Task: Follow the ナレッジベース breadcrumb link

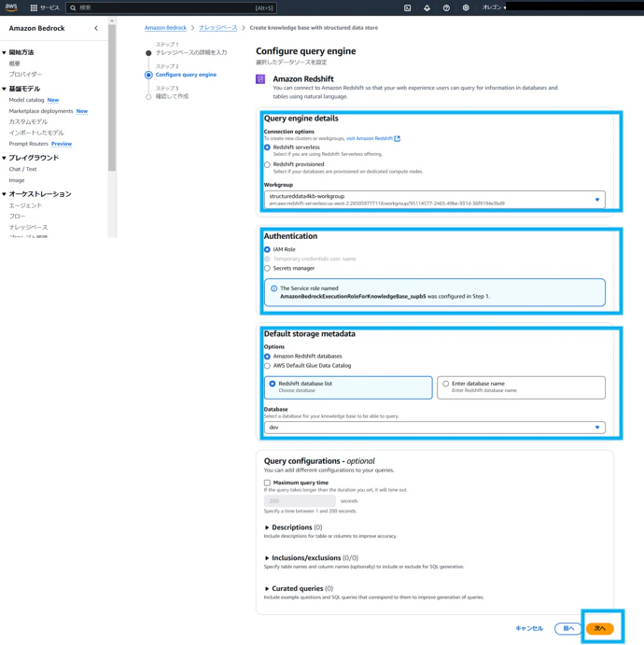Action: pos(218,28)
